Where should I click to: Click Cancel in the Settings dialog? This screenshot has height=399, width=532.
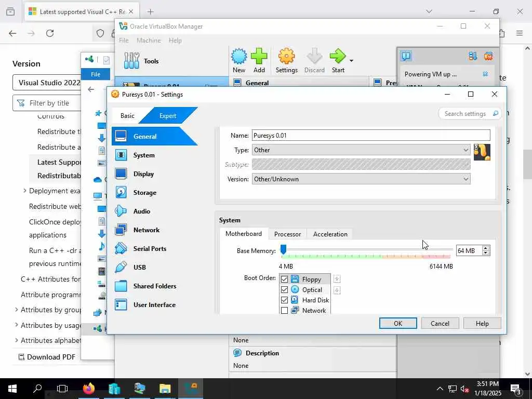(x=440, y=323)
